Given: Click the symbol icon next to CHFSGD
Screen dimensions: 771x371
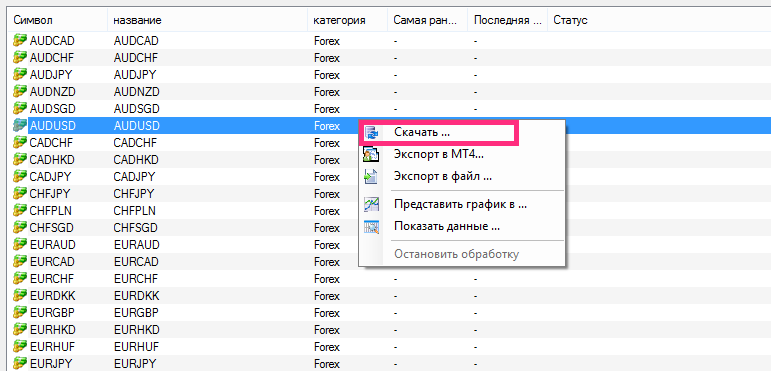Looking at the screenshot, I should (x=20, y=228).
